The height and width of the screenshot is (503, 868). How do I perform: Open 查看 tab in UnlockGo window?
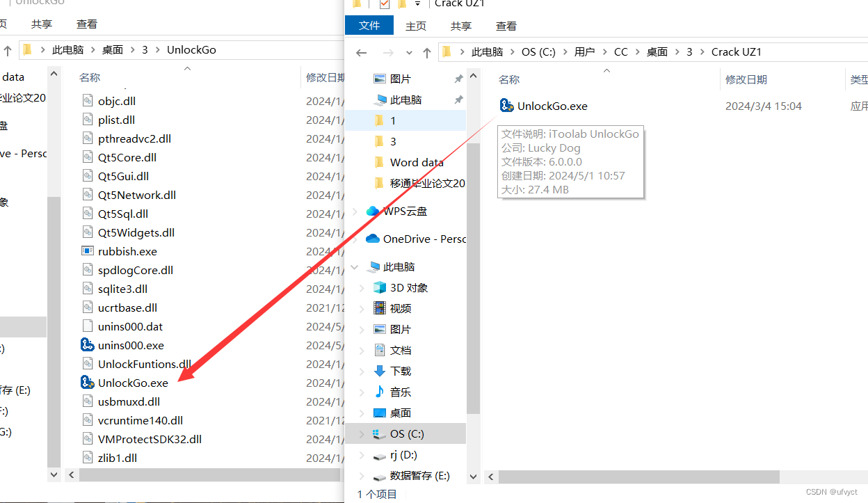(x=87, y=24)
